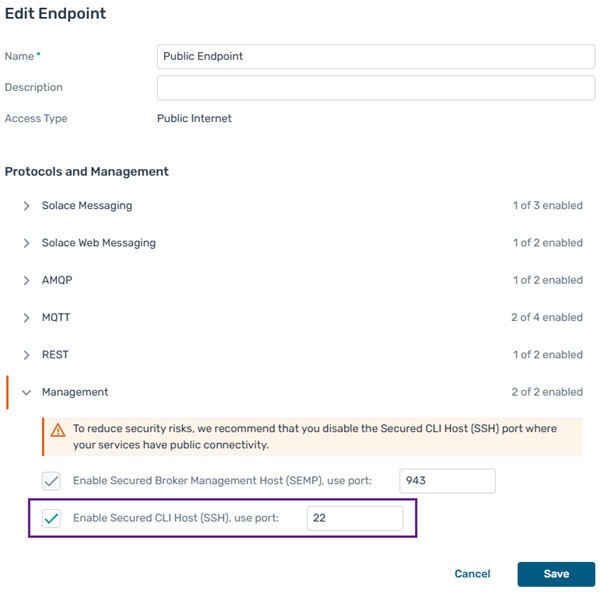The image size is (600, 593).
Task: Open the Solace Web Messaging row label
Action: click(x=99, y=243)
